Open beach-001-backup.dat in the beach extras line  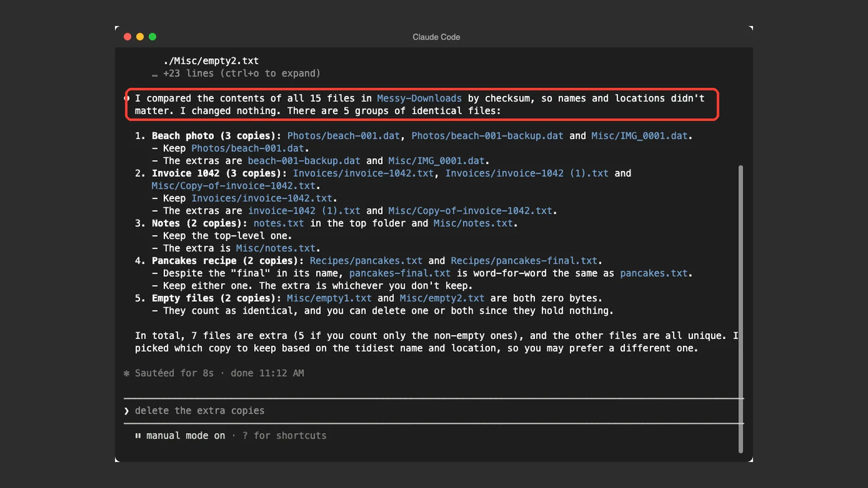[x=304, y=160]
